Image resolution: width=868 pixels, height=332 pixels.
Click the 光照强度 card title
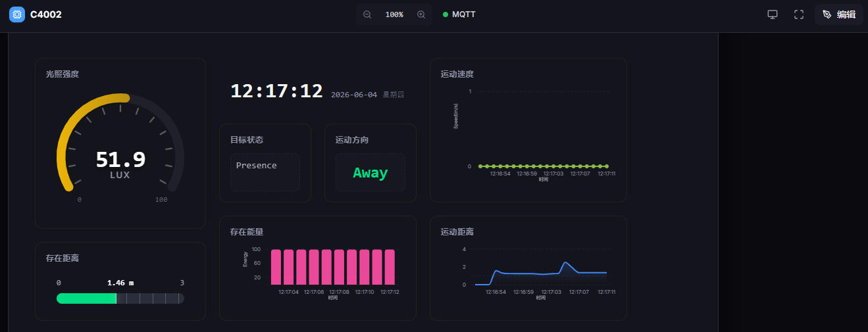63,74
